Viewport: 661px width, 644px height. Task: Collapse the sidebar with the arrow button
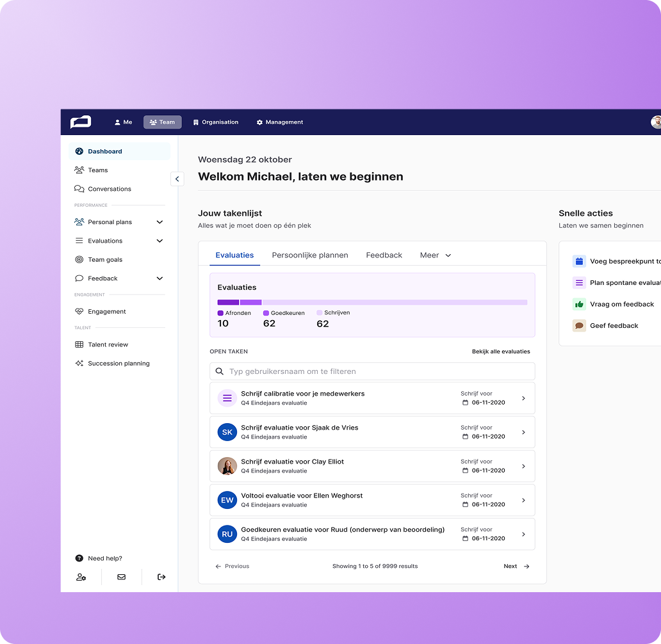click(177, 179)
